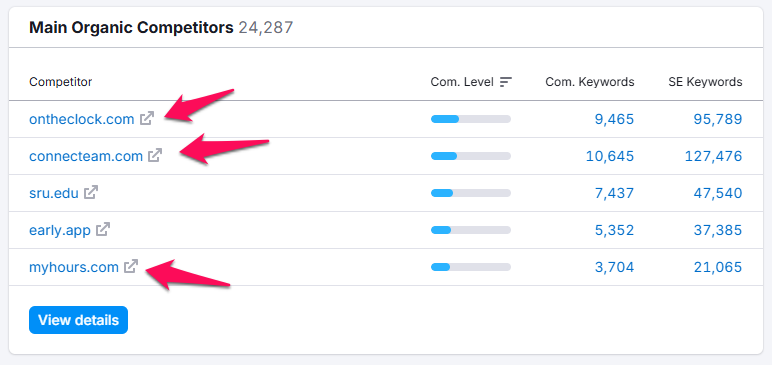Click the ontheclock.com competitor link
This screenshot has height=365, width=772.
[82, 119]
